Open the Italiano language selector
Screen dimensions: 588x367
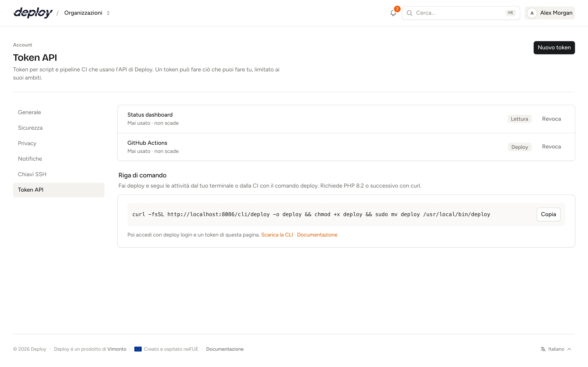(x=556, y=349)
